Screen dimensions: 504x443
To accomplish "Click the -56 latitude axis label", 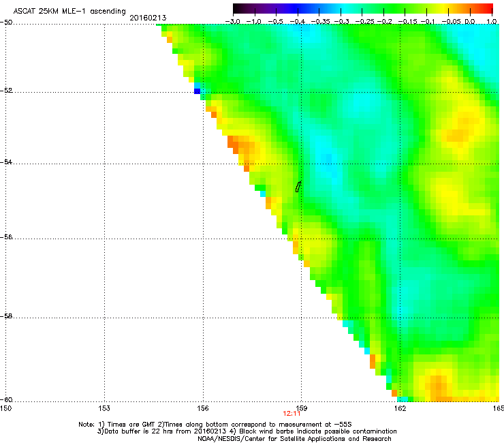I will [6, 237].
